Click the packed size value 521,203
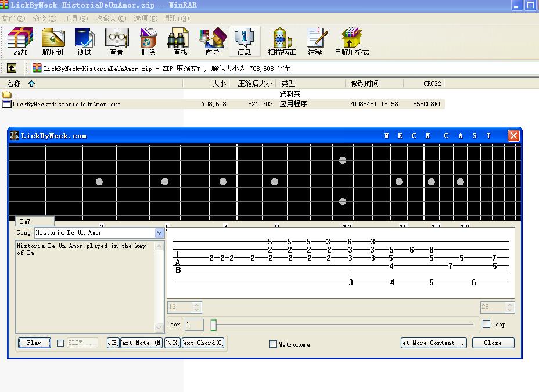Screen dimensions: 539x392 260,104
